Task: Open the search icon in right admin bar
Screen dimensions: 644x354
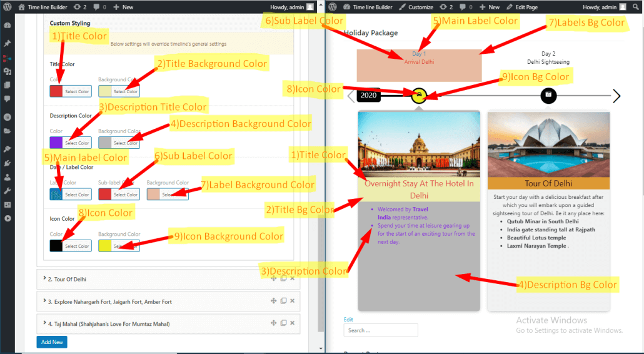Action: pyautogui.click(x=634, y=7)
